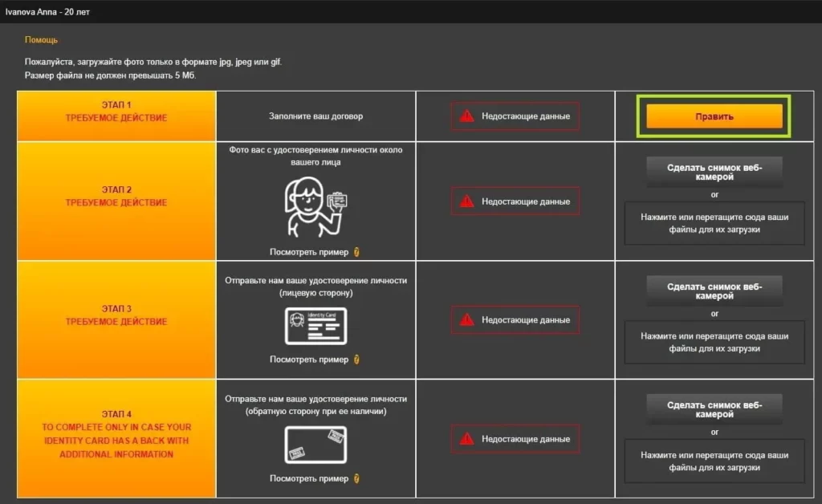This screenshot has width=822, height=504.
Task: Take webcam snapshot for Этап 3
Action: [714, 291]
